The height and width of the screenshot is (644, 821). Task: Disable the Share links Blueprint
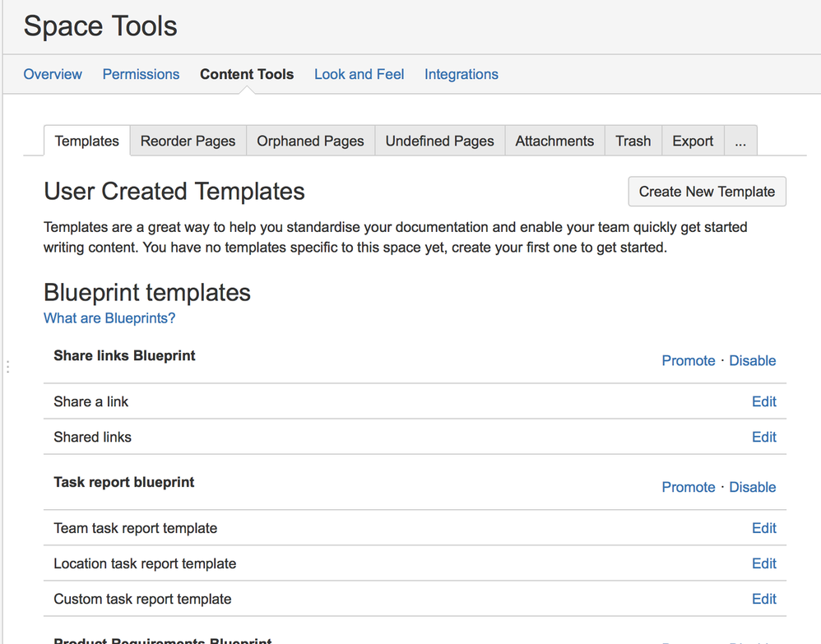pyautogui.click(x=753, y=360)
